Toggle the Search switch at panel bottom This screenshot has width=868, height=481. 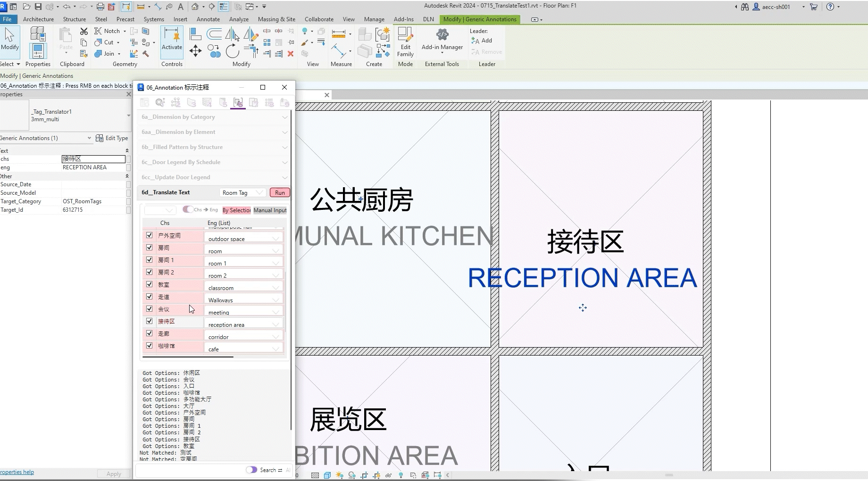[x=251, y=470]
